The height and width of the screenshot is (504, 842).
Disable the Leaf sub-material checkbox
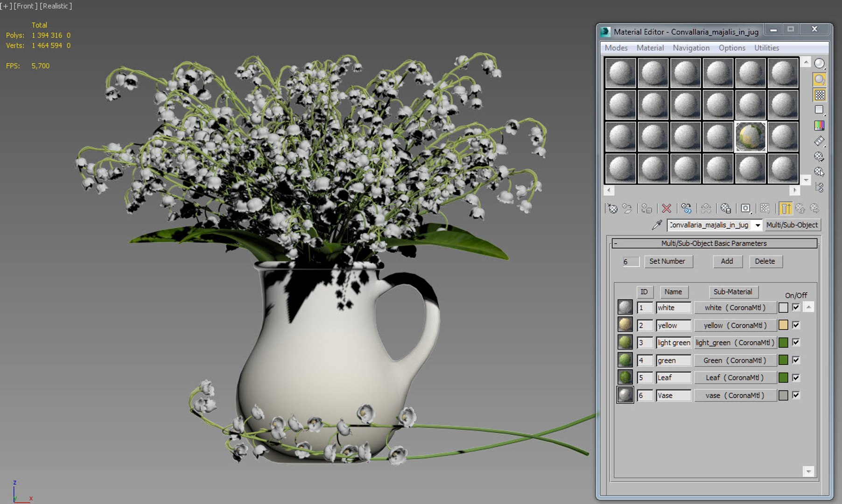click(x=796, y=378)
